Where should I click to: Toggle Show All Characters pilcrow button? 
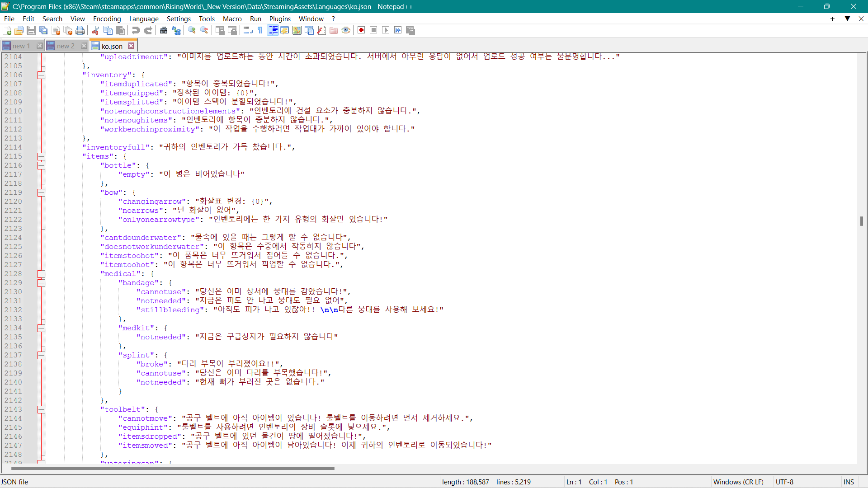pyautogui.click(x=260, y=30)
